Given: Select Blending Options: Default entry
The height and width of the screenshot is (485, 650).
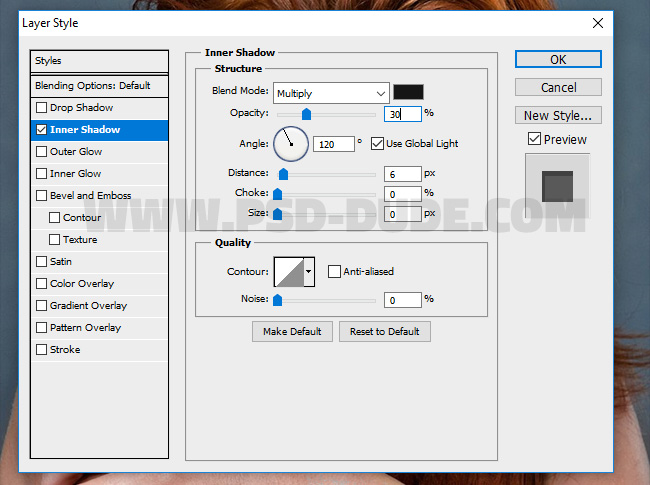Looking at the screenshot, I should [x=99, y=86].
